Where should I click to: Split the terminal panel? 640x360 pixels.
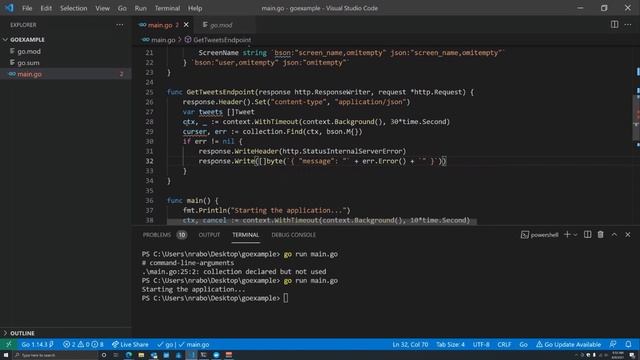pyautogui.click(x=587, y=235)
